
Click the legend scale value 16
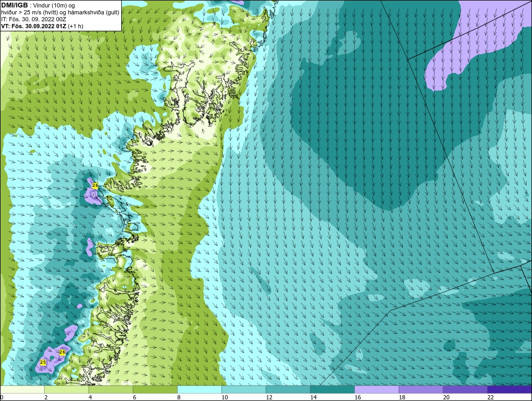click(x=358, y=398)
